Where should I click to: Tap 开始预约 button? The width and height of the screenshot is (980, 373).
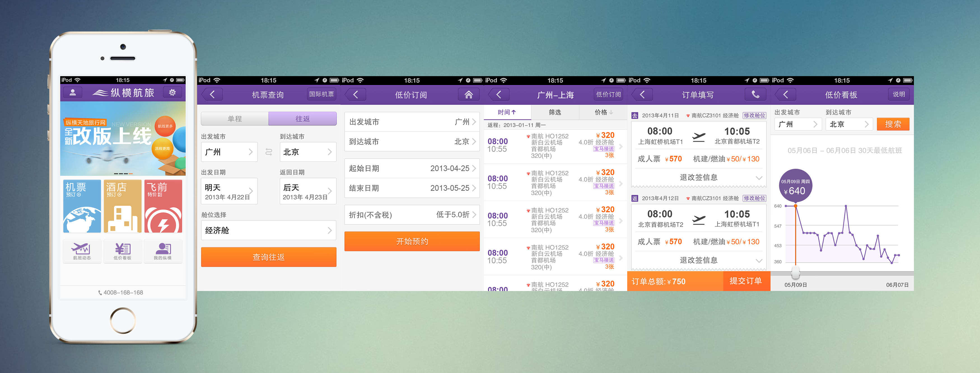click(x=412, y=241)
